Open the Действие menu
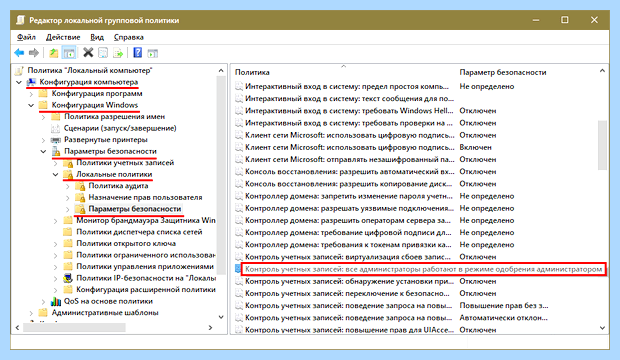The image size is (620, 360). 63,37
